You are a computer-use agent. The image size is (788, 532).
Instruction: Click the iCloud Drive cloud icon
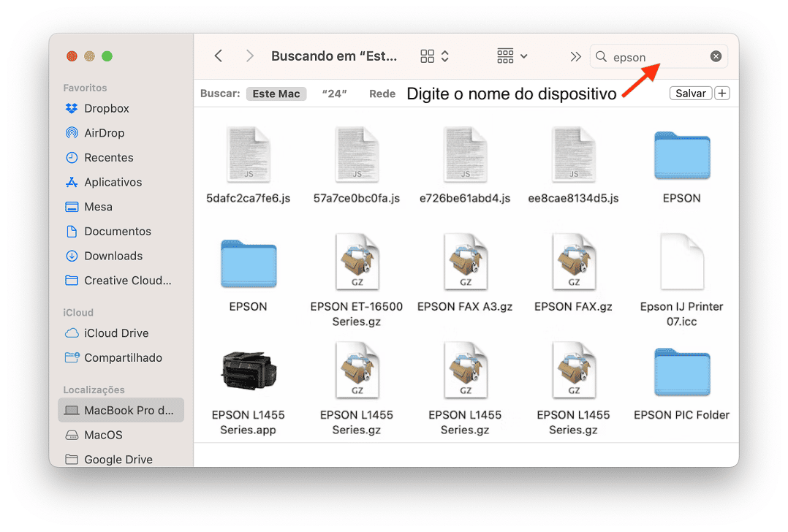[x=72, y=333]
